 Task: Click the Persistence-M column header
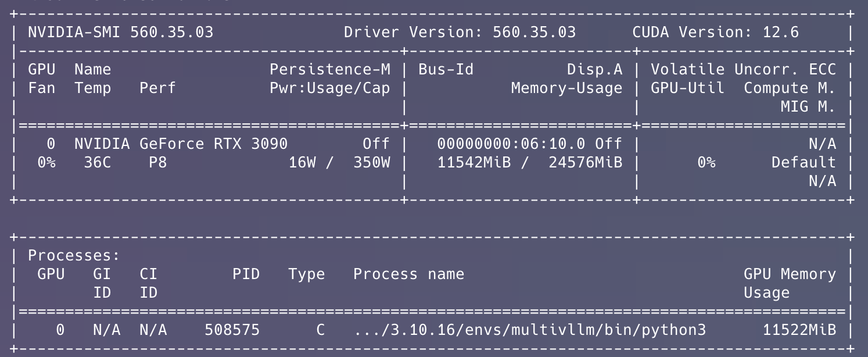coord(329,70)
